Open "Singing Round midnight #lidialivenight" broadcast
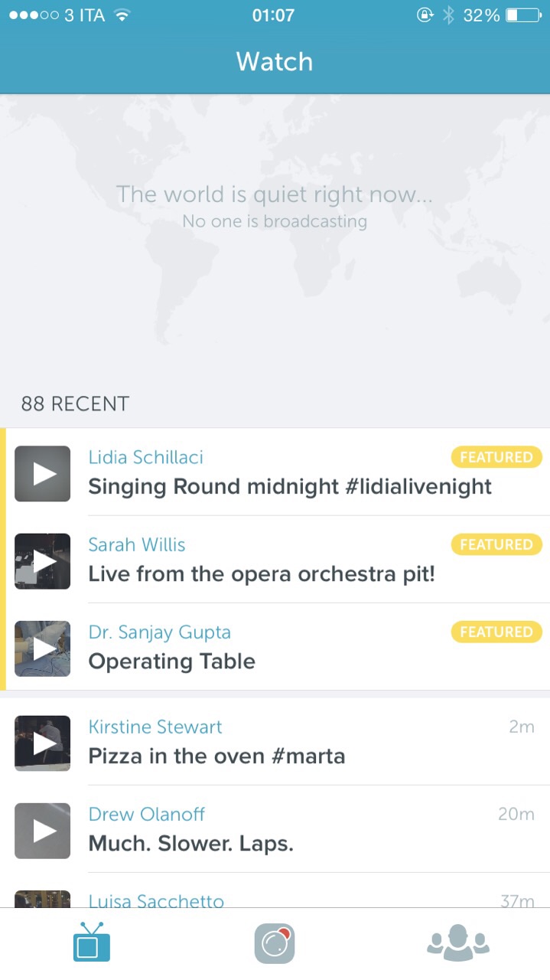Image resolution: width=550 pixels, height=980 pixels. [x=290, y=487]
